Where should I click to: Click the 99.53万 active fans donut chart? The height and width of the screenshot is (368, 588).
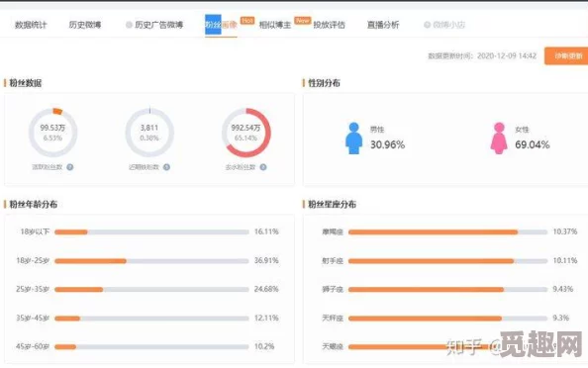(x=52, y=133)
